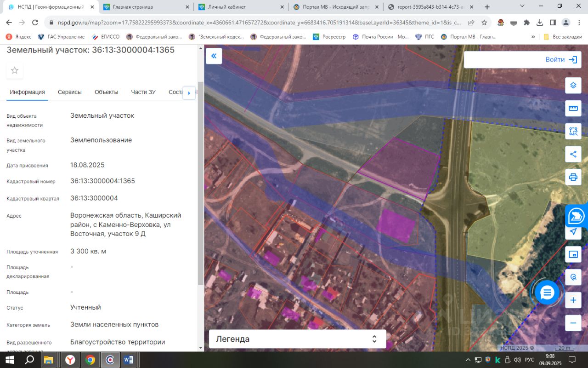Click the Учтенный status value
This screenshot has width=588, height=368.
click(85, 307)
